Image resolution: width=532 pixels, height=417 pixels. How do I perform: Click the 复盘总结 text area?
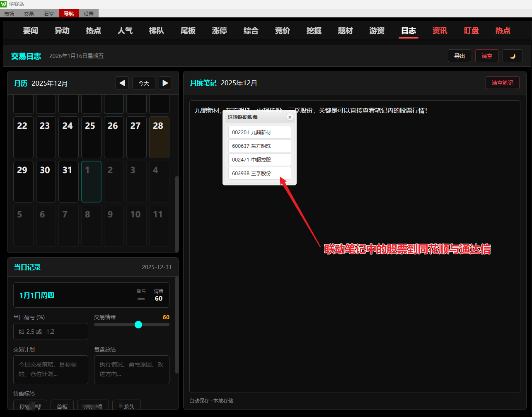(x=132, y=369)
